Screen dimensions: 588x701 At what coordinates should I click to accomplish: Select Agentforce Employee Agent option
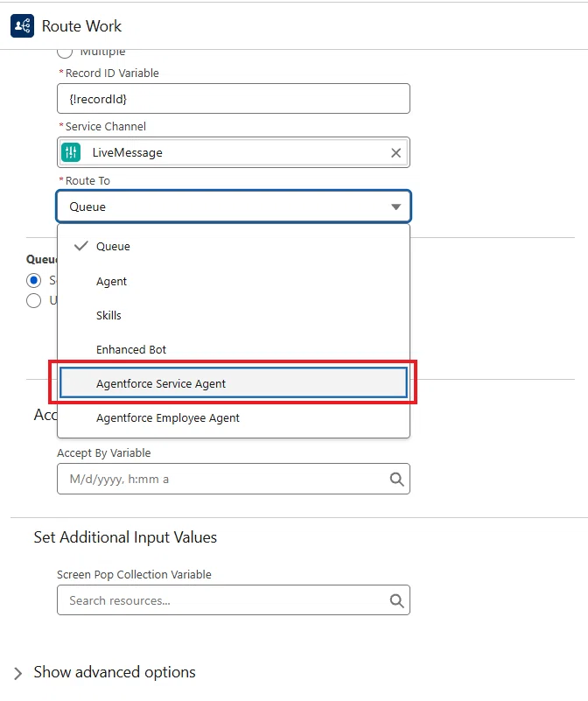pos(234,417)
